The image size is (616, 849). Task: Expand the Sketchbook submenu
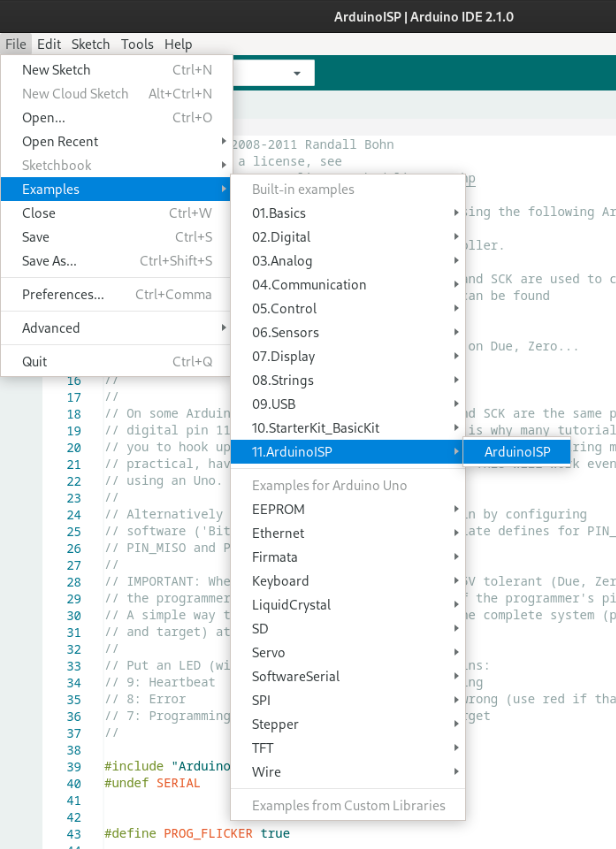click(x=116, y=165)
